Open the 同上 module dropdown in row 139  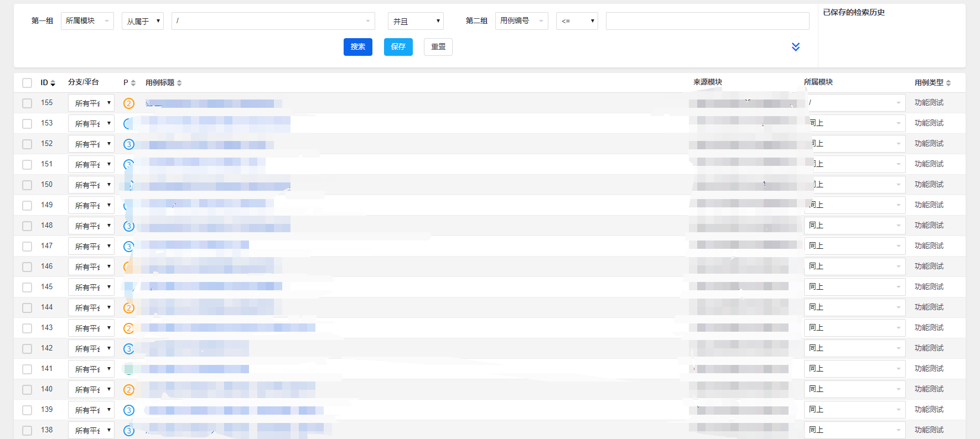(x=855, y=410)
